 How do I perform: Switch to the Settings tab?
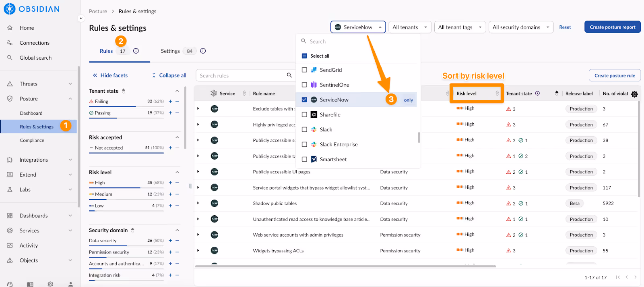pos(170,51)
